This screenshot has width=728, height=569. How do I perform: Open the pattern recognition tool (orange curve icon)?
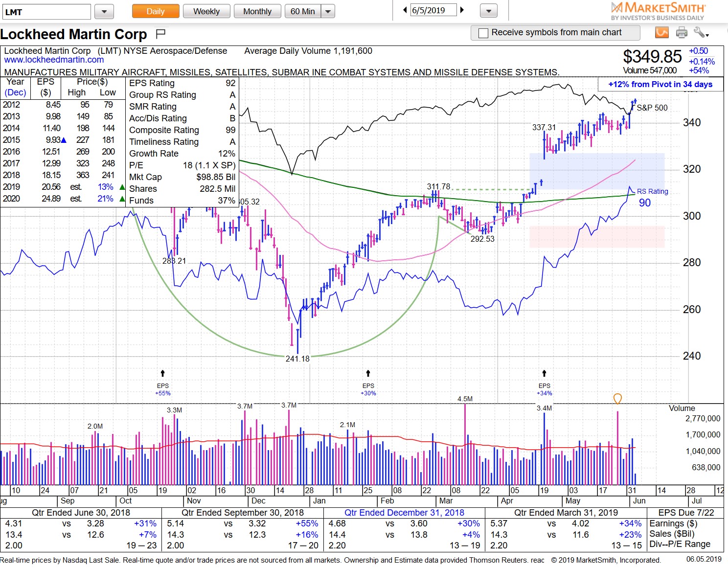pyautogui.click(x=662, y=32)
